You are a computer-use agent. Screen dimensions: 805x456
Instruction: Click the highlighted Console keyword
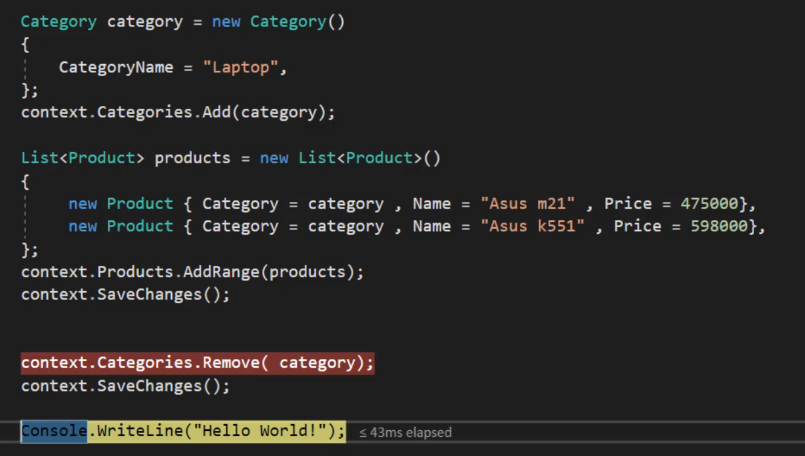point(54,431)
